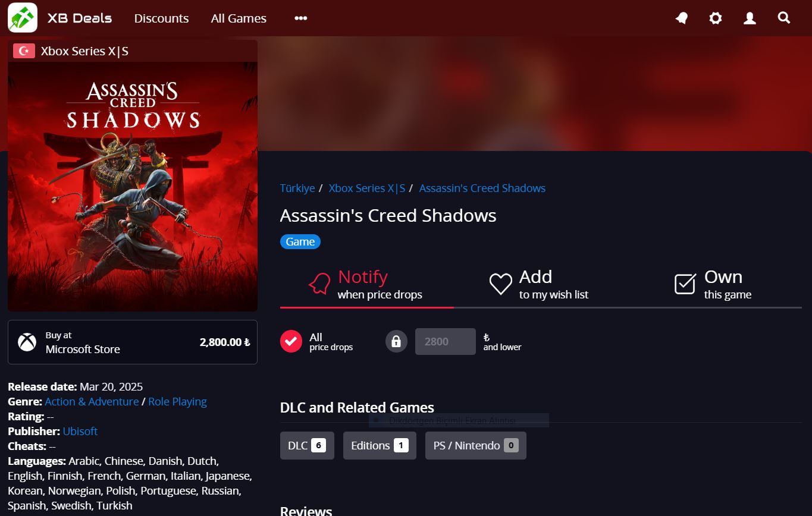
Task: Open the user account icon
Action: (750, 18)
